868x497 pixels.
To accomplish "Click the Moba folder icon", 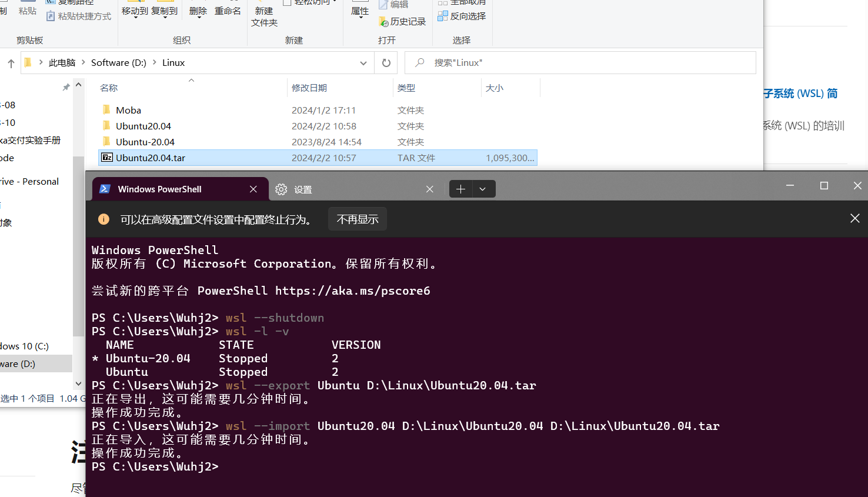I will pos(106,110).
